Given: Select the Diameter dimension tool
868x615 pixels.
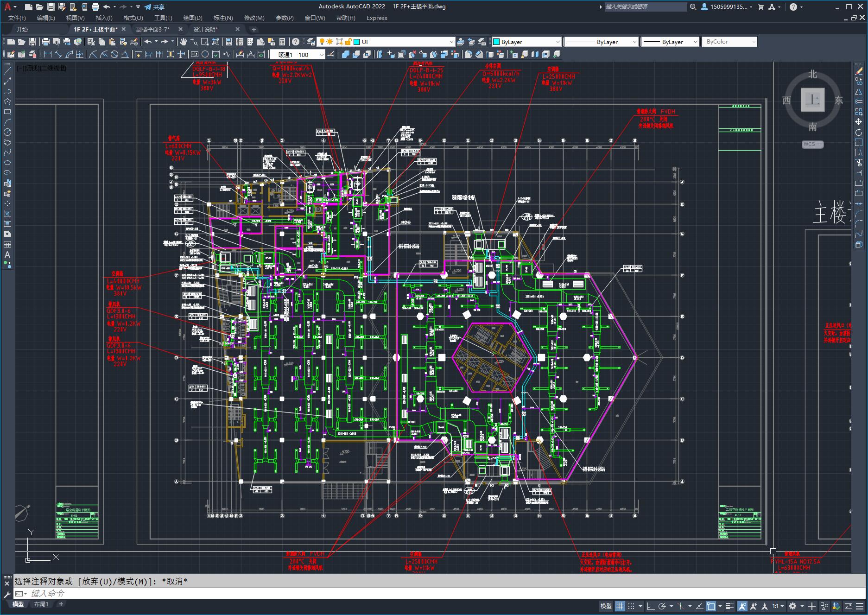Looking at the screenshot, I should (114, 54).
